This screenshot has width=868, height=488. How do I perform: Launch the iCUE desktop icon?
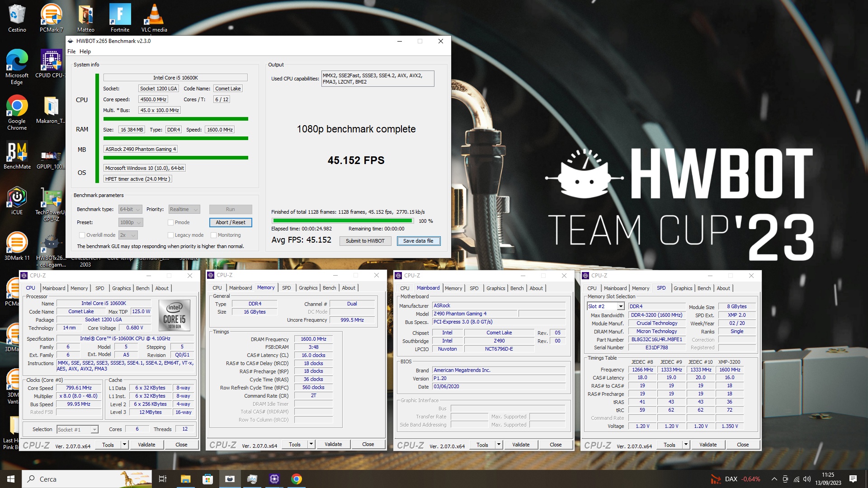pos(17,201)
